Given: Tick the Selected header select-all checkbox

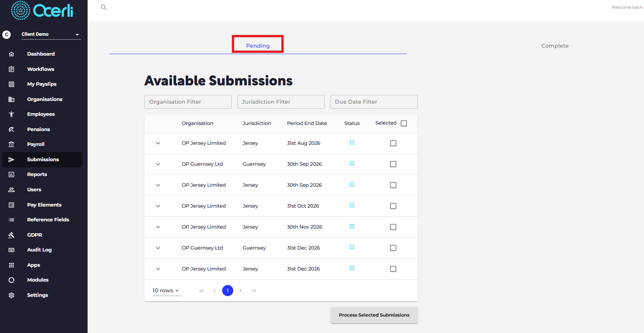Looking at the screenshot, I should pyautogui.click(x=404, y=123).
